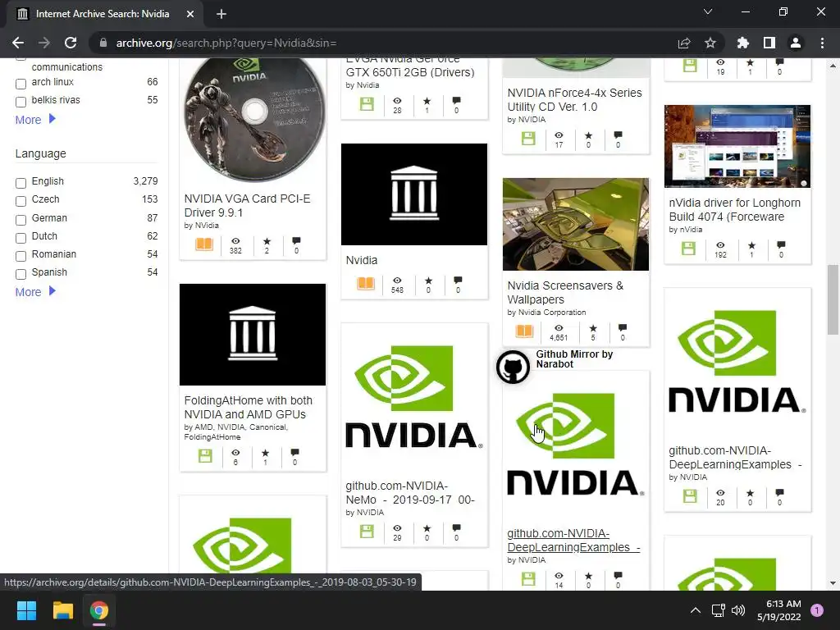Click the Github Mirror by Narabot octocat icon
Viewport: 840px width, 630px height.
click(x=513, y=367)
